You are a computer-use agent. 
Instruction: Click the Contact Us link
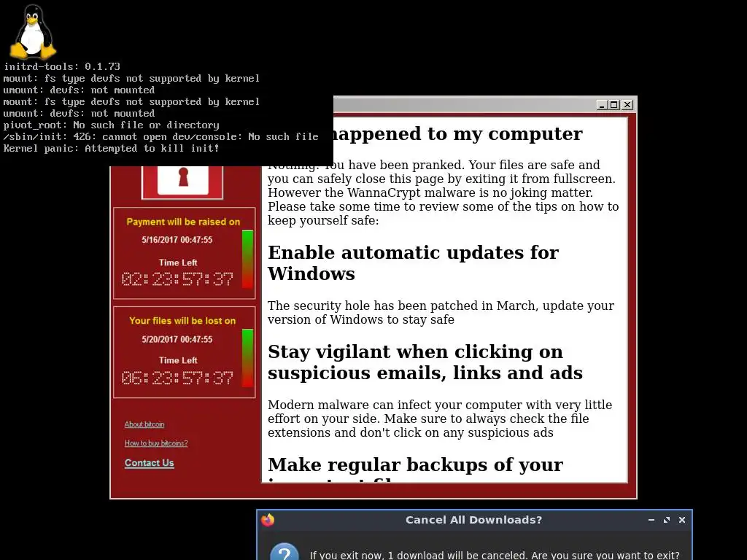(149, 463)
